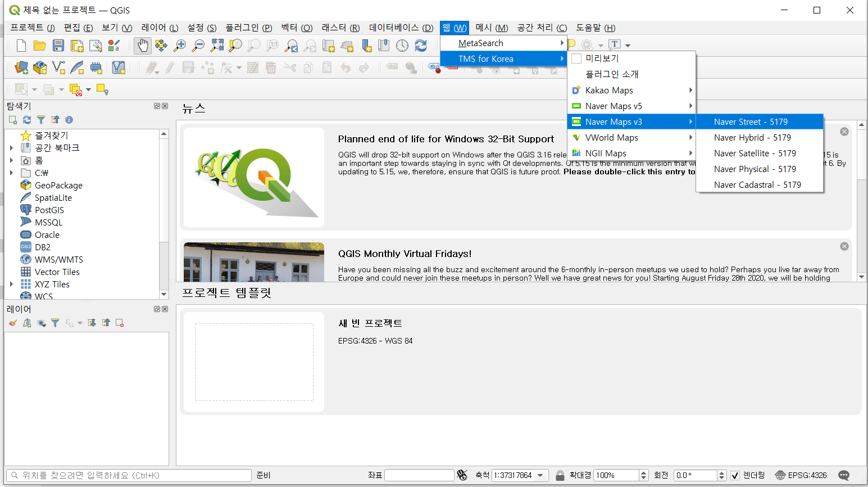Open a project with the folder icon
This screenshot has width=868, height=487.
pos(39,46)
